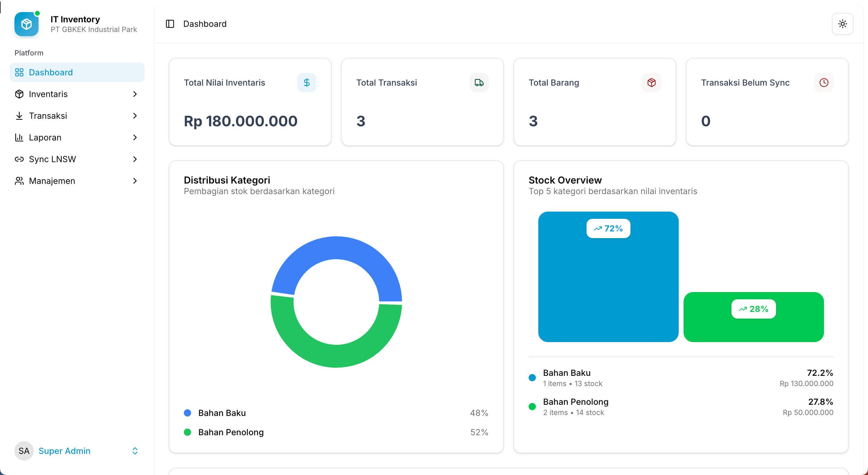Click the Distribusi Kategori heading
This screenshot has height=475, width=868.
227,180
